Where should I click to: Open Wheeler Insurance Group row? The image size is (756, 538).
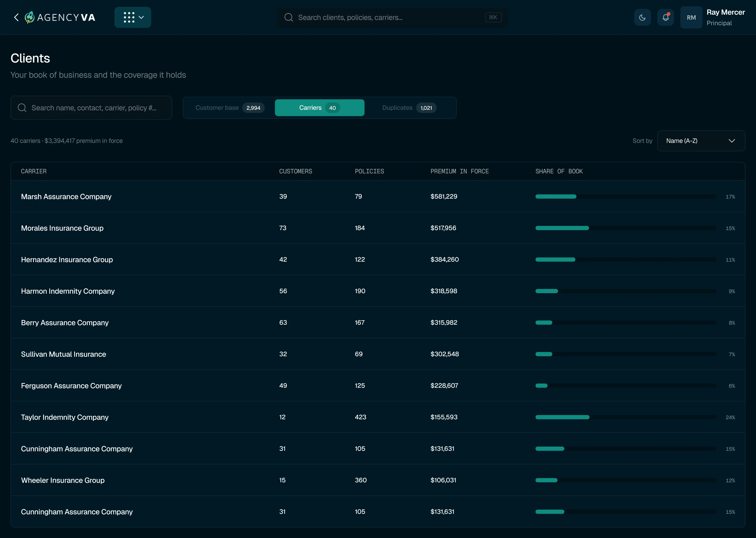(378, 480)
